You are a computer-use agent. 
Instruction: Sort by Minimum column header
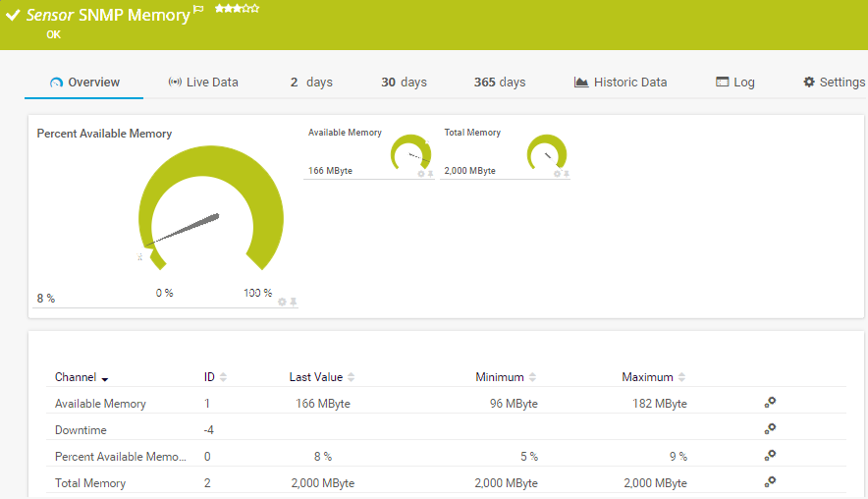click(x=532, y=377)
